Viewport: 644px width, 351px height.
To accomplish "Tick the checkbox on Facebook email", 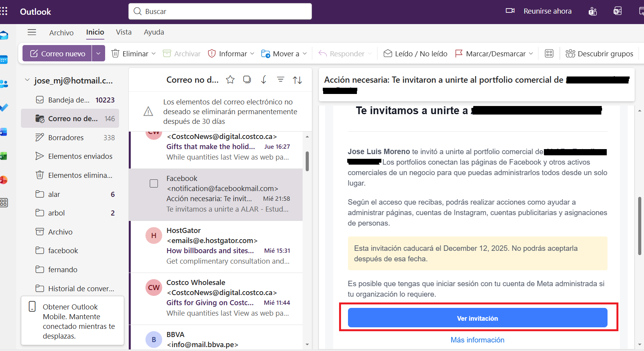I will coord(154,183).
